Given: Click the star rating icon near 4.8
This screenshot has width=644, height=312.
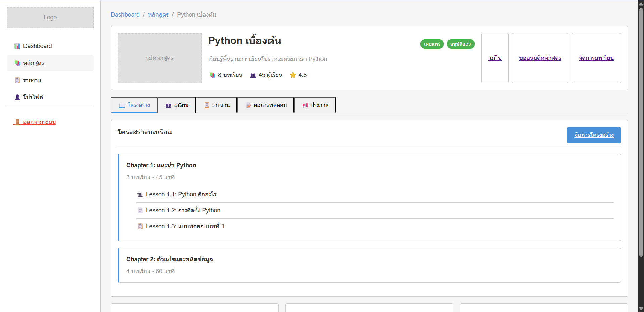Looking at the screenshot, I should pyautogui.click(x=293, y=75).
